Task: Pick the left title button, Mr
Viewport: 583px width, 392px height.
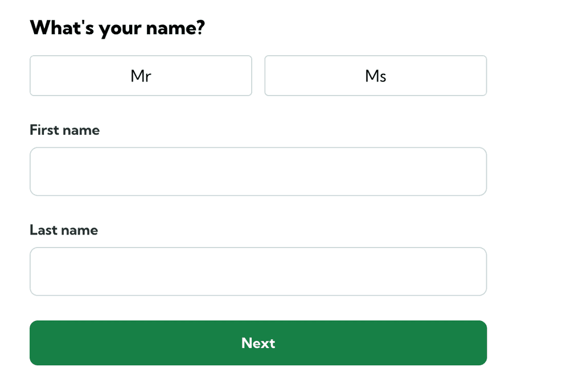Action: tap(141, 76)
